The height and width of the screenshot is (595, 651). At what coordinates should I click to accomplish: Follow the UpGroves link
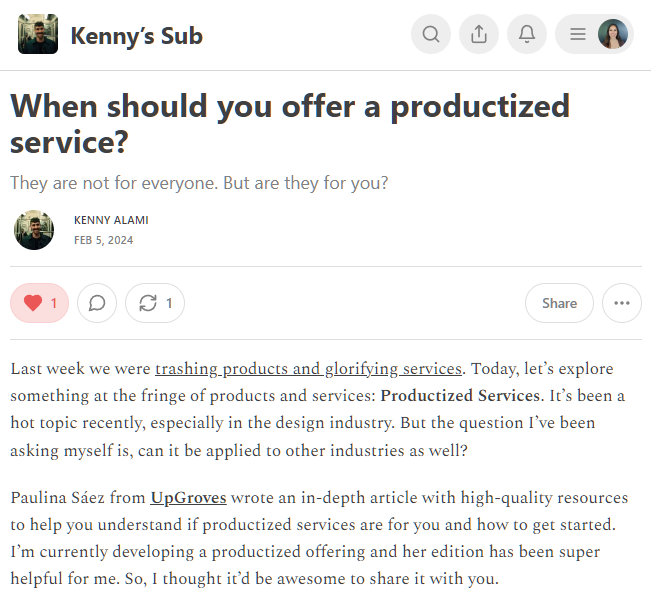coord(189,497)
